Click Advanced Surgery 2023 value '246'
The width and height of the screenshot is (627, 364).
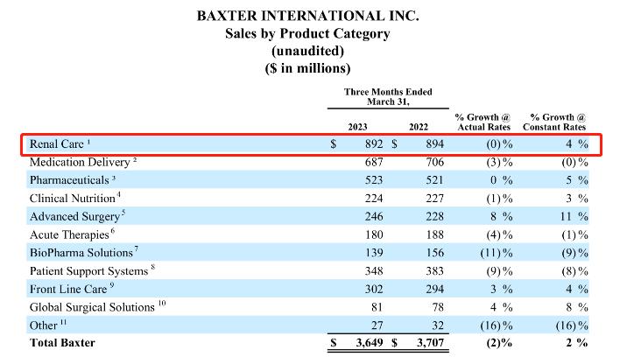pyautogui.click(x=374, y=216)
